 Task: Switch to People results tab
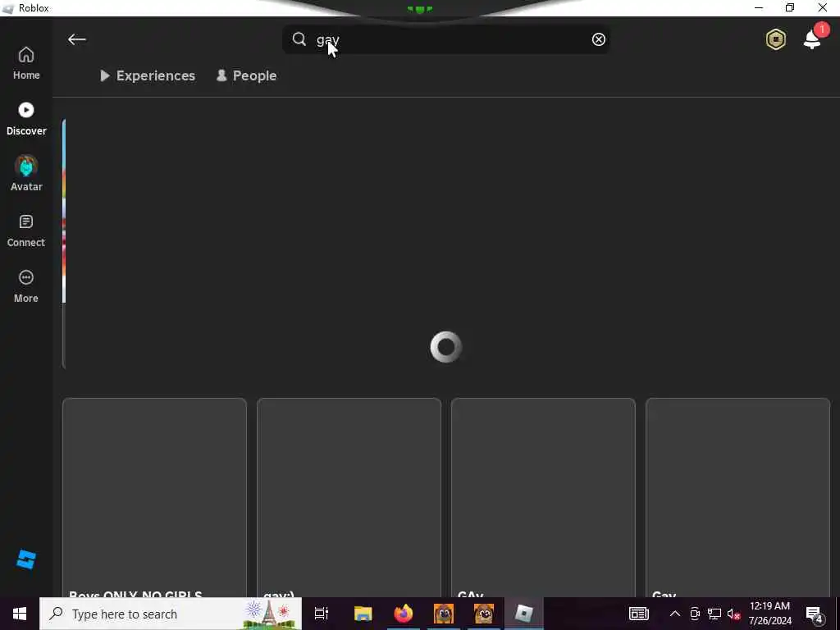tap(246, 75)
